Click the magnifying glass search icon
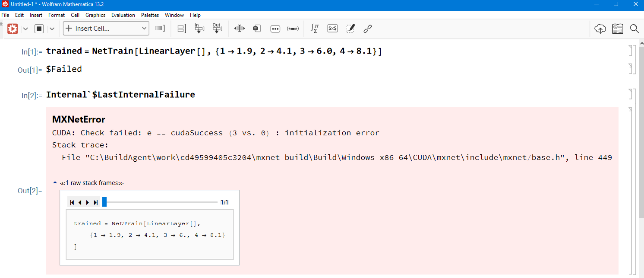This screenshot has height=278, width=644. pos(635,29)
